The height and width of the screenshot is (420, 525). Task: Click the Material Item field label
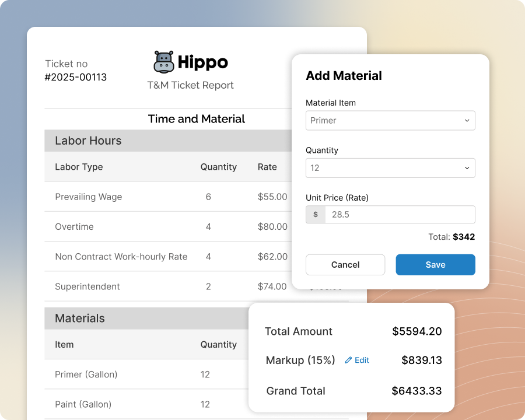pos(331,103)
